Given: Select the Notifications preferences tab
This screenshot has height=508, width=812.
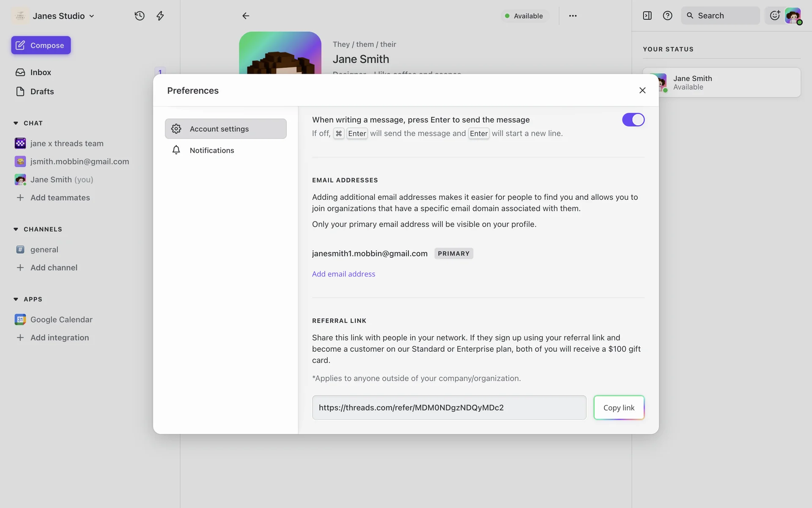Looking at the screenshot, I should [211, 150].
